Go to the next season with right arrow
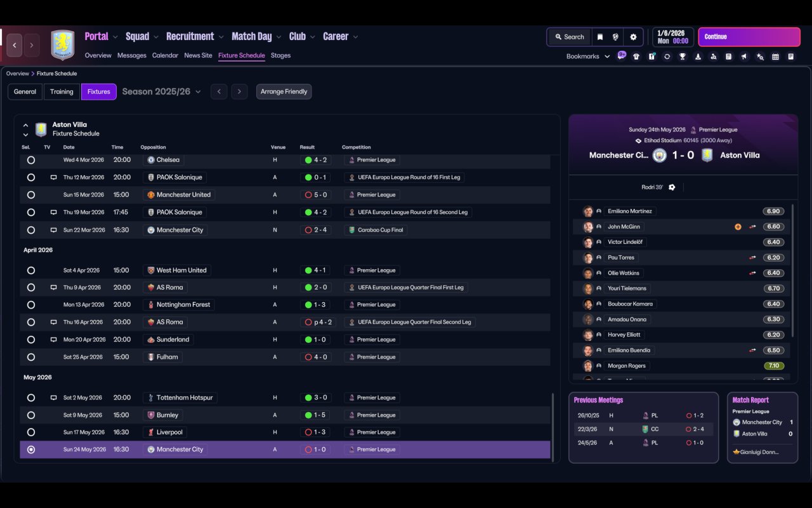This screenshot has width=812, height=508. click(x=239, y=91)
